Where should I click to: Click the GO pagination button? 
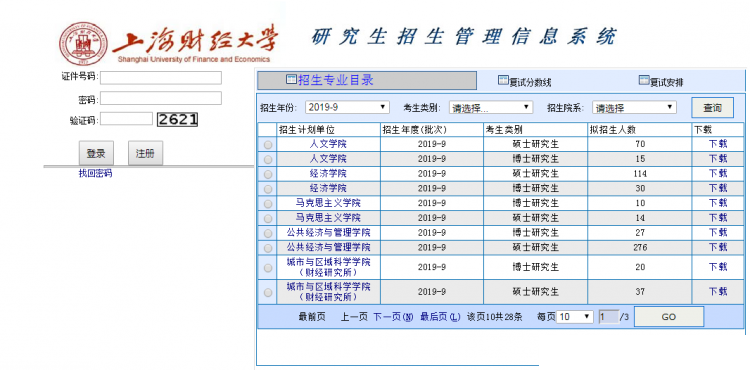click(x=669, y=316)
